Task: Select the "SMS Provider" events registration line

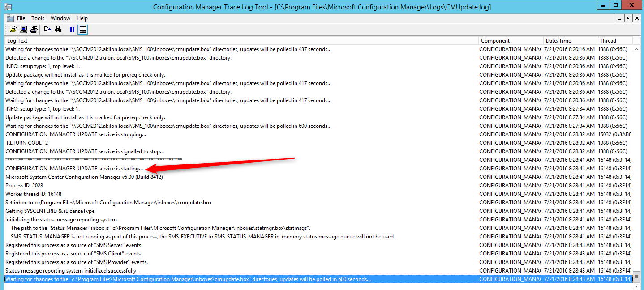Action: (318, 262)
